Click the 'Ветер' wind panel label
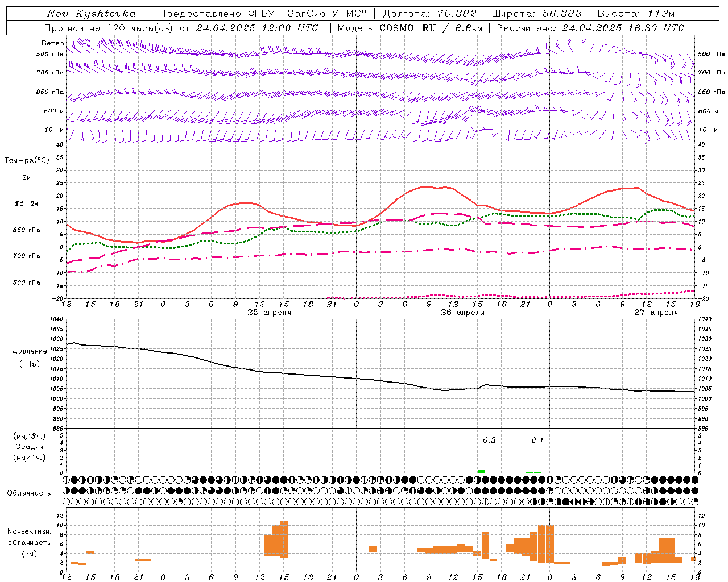Viewport: 728px width, 582px height. (x=53, y=43)
